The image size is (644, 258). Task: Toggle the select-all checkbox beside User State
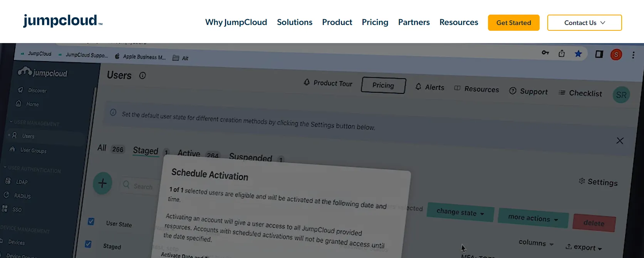[91, 221]
